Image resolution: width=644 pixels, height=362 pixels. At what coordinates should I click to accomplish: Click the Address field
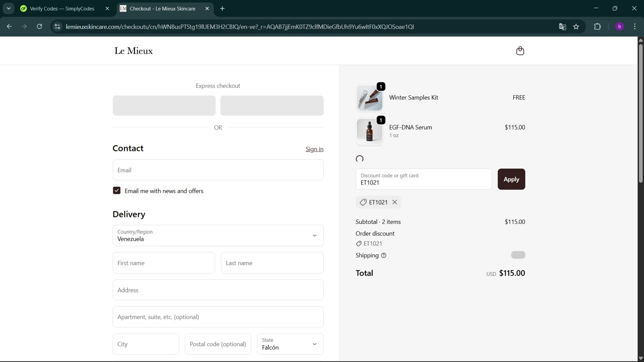tap(218, 290)
